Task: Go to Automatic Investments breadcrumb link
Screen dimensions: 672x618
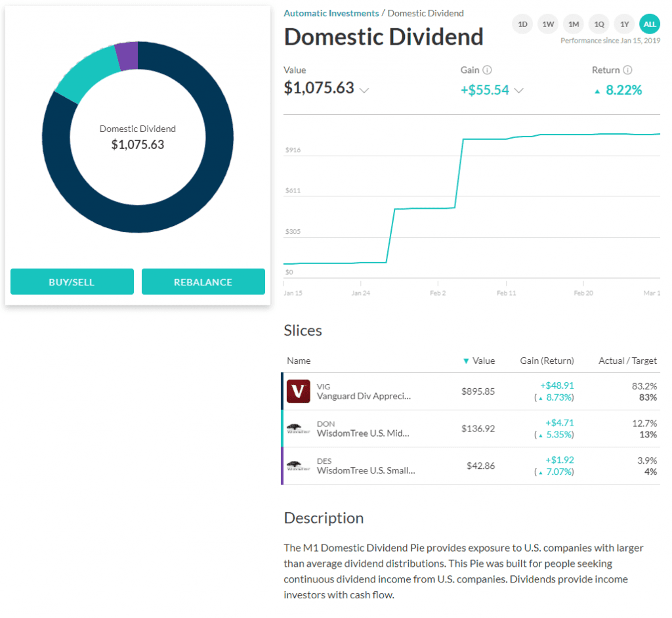Action: (x=331, y=13)
